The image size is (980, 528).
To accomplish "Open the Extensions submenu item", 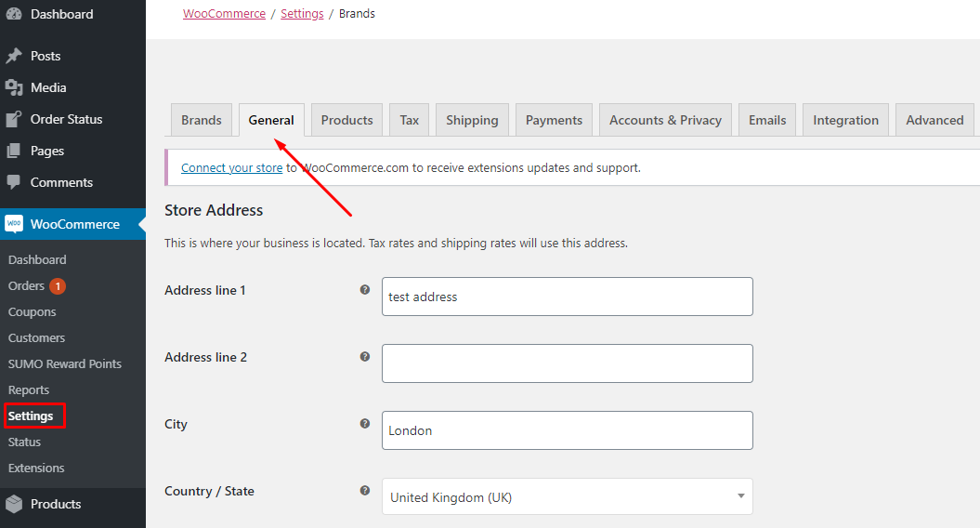I will point(36,468).
